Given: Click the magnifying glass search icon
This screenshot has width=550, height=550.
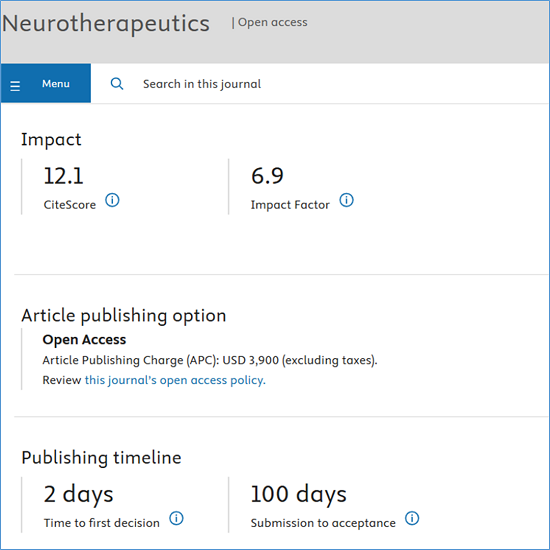Looking at the screenshot, I should [x=117, y=84].
